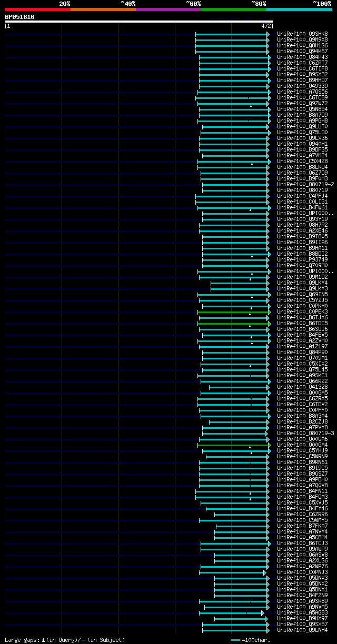
Task: Select the UniRef100_C6ZRT7 label
Action: pyautogui.click(x=302, y=63)
